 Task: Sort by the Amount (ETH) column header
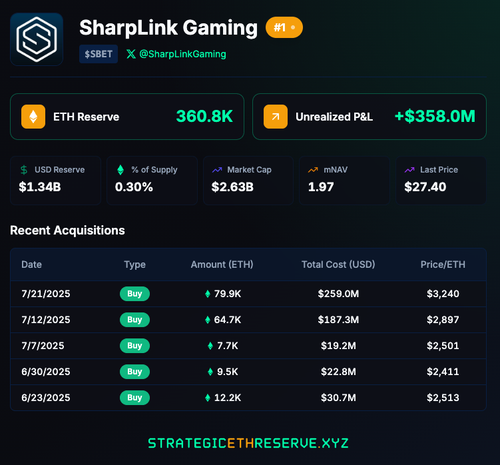click(222, 265)
